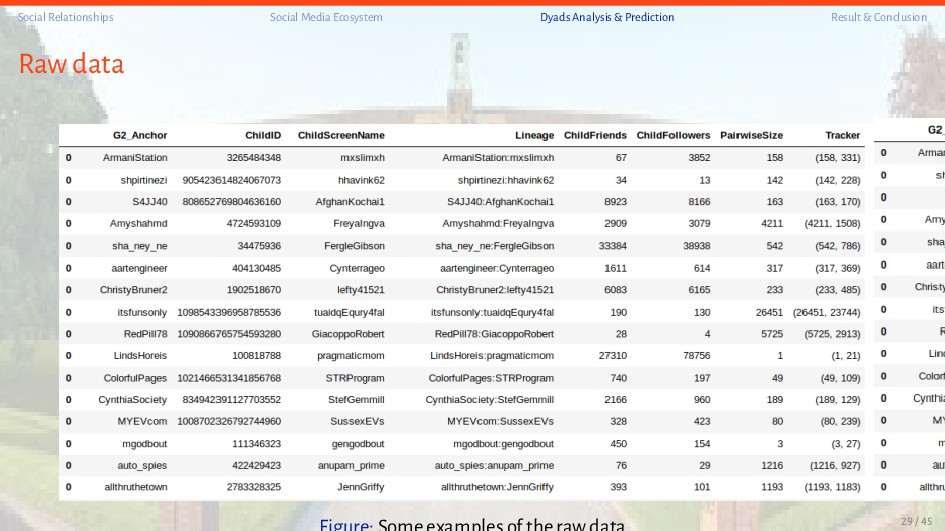Select the CynthiaSociety anchor cell
Viewport: 945px width, 531px height.
(133, 399)
